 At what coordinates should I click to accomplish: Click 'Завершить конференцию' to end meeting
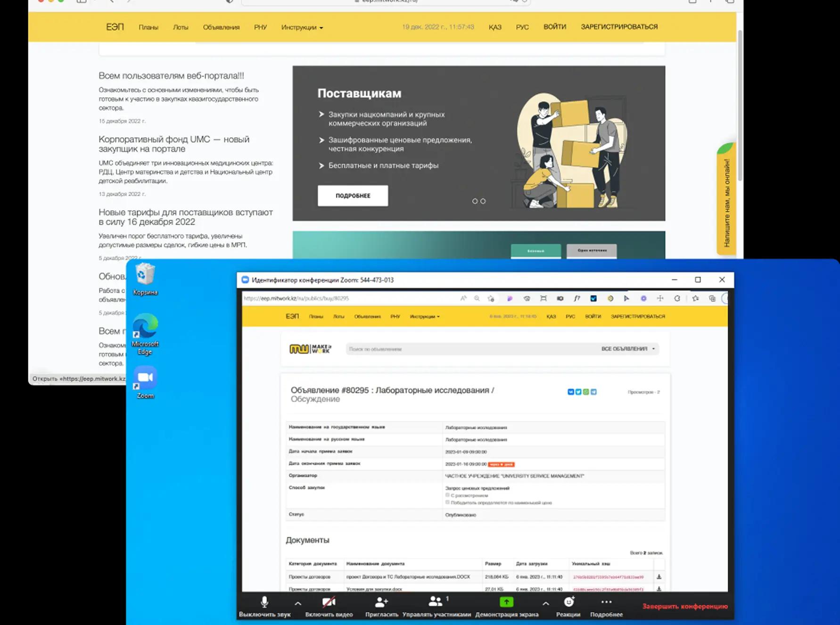[684, 607]
